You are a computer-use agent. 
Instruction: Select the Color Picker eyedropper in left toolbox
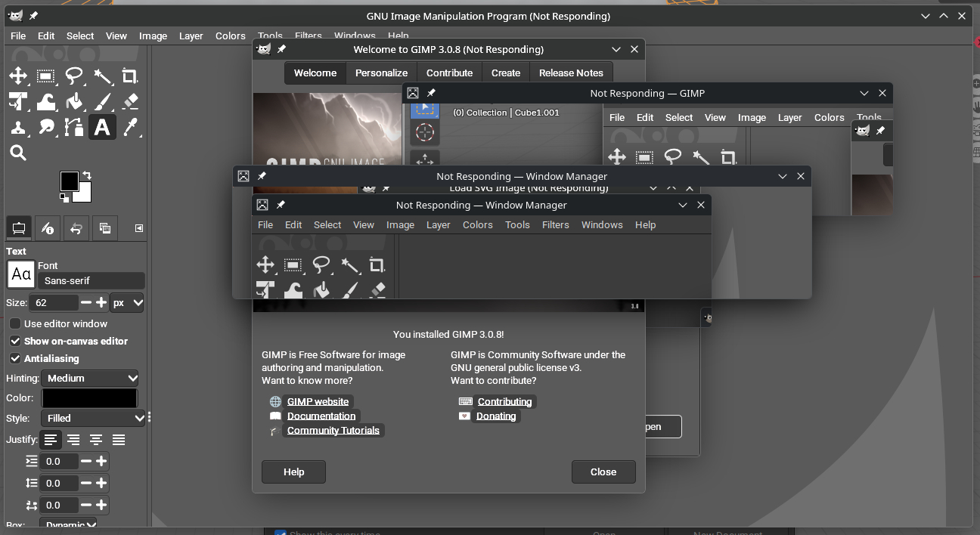click(x=130, y=127)
